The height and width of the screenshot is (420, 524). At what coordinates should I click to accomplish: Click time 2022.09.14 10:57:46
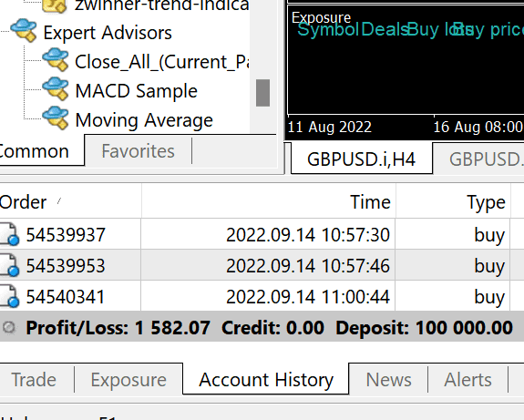point(308,266)
